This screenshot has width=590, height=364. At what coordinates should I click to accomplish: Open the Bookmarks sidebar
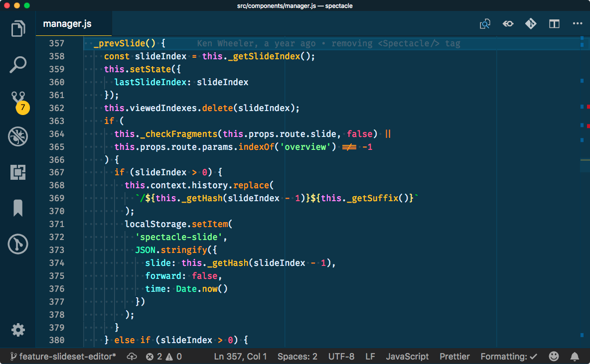point(18,208)
